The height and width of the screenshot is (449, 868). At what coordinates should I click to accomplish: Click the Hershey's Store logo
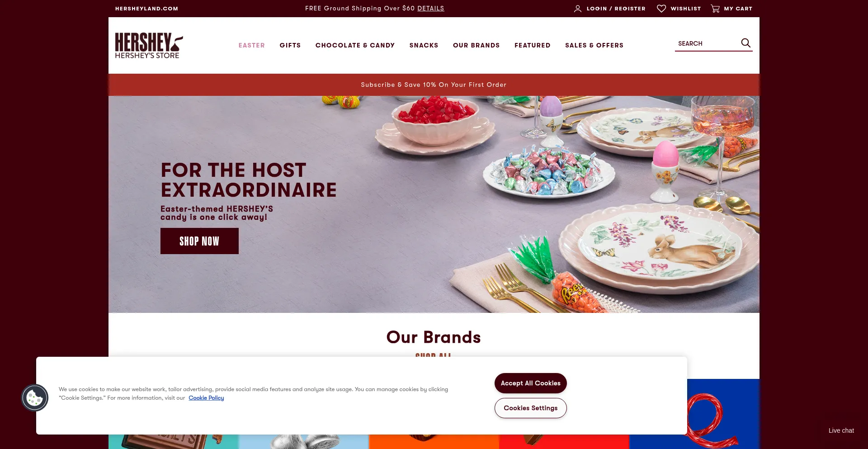[149, 46]
